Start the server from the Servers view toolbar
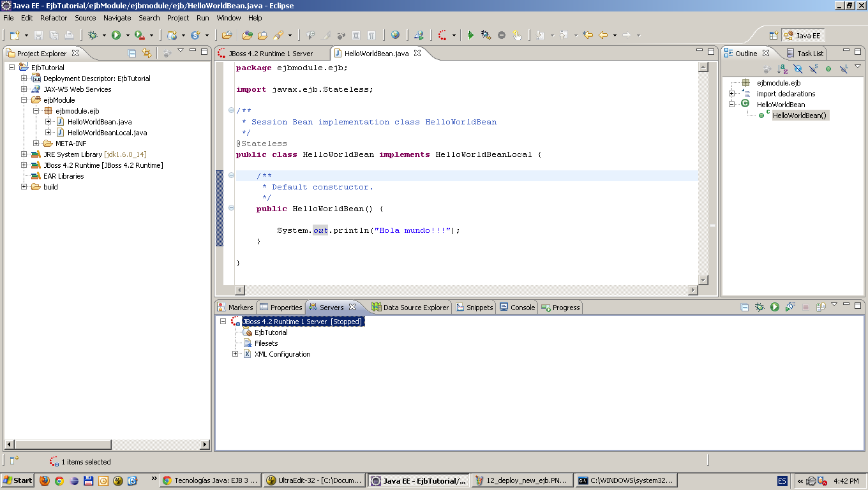Image resolution: width=868 pixels, height=490 pixels. [775, 307]
